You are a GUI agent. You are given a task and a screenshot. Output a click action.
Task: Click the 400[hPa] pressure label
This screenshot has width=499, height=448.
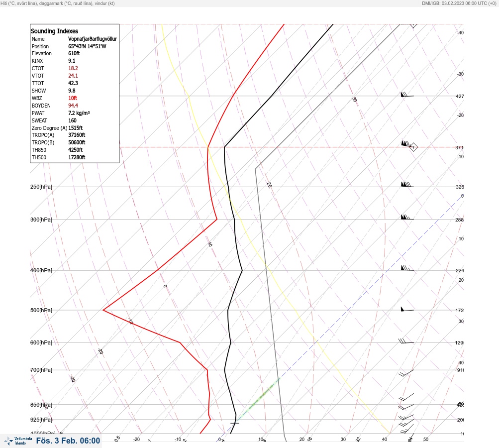tap(41, 270)
